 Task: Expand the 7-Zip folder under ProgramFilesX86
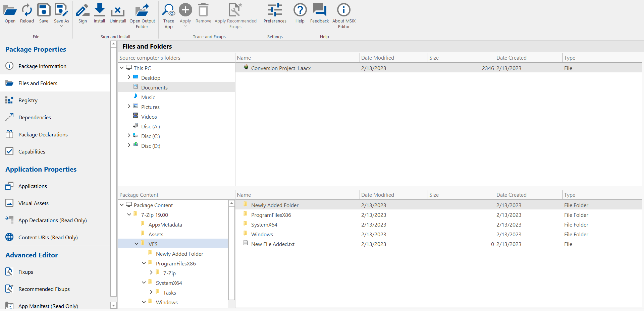(151, 273)
